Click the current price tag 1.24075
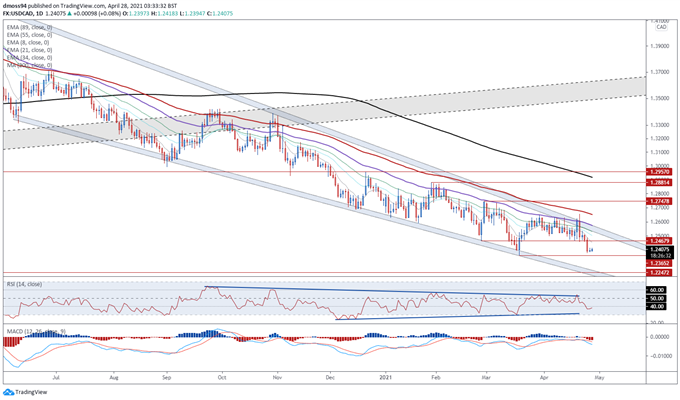This screenshot has width=680, height=400. [x=659, y=249]
